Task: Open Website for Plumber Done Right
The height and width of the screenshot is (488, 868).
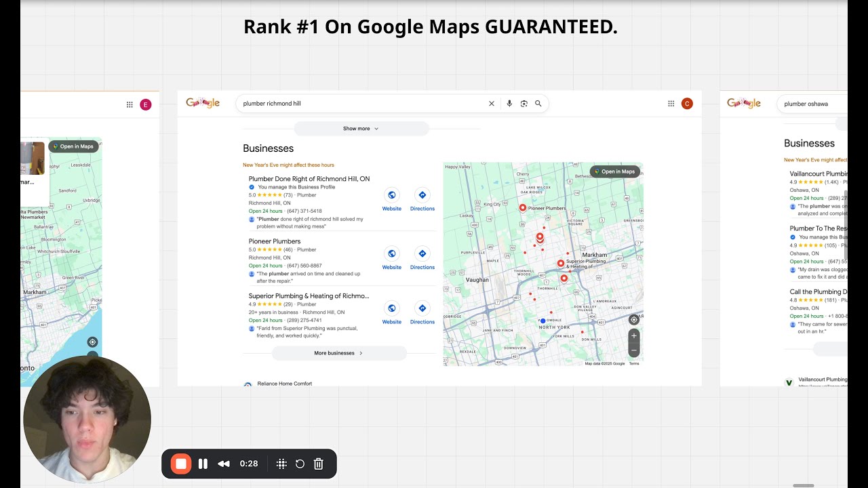Action: [x=392, y=200]
